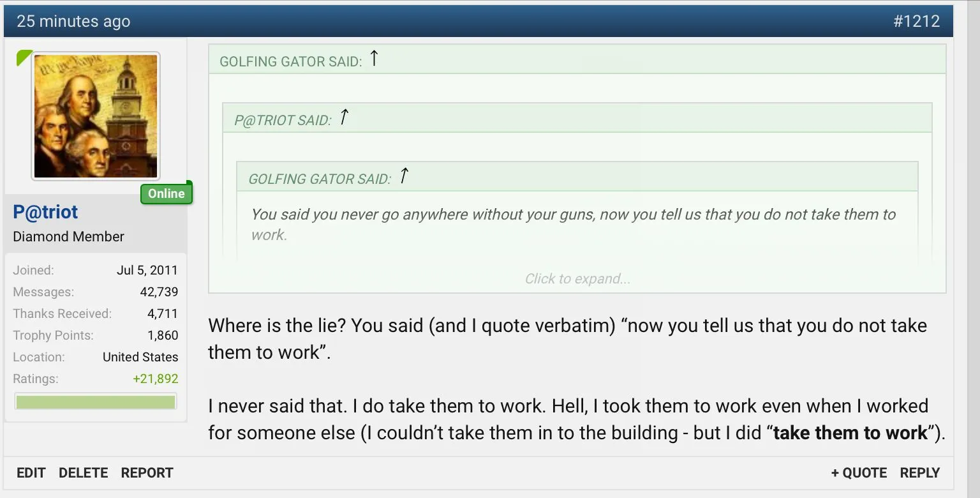Click the 25 minutes ago timestamp

73,21
